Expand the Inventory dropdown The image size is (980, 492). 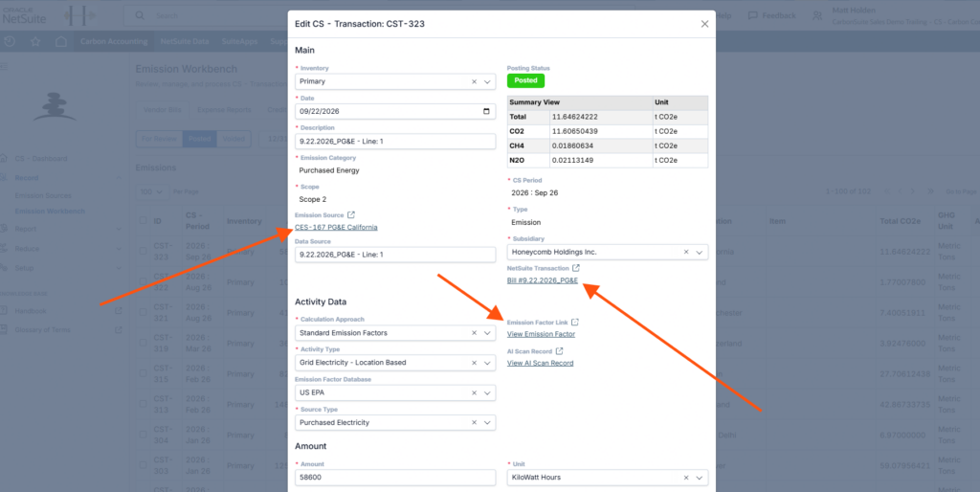coord(487,81)
